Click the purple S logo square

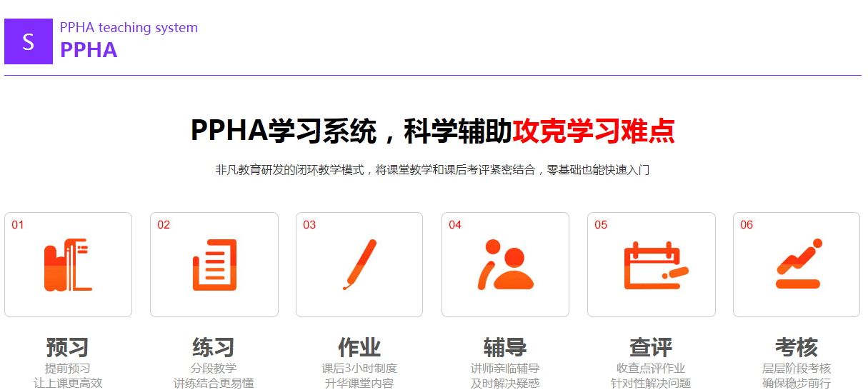[29, 41]
